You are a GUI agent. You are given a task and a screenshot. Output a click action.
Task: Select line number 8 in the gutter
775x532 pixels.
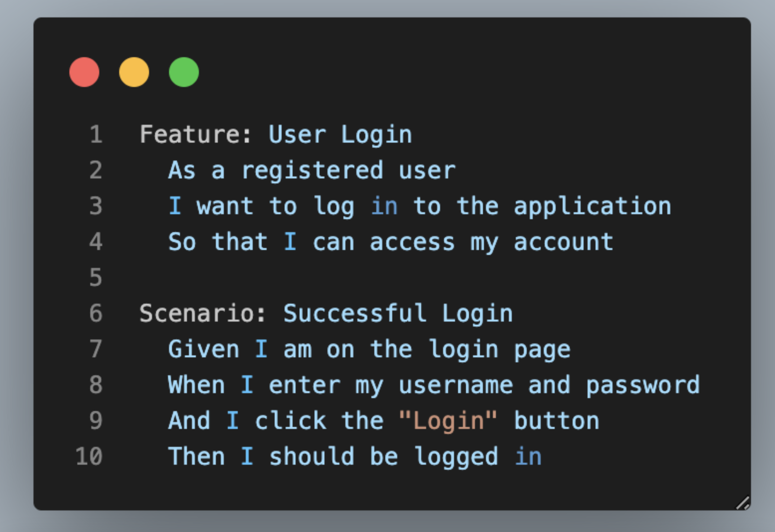click(96, 385)
